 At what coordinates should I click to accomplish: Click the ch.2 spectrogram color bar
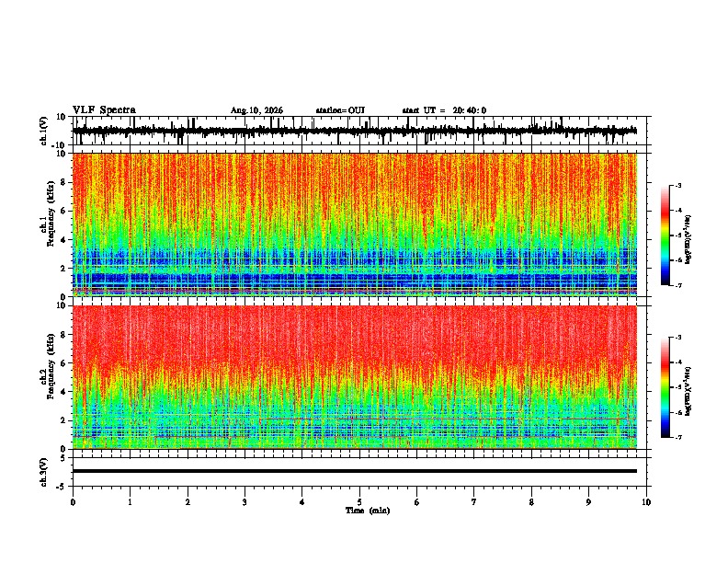(x=665, y=387)
